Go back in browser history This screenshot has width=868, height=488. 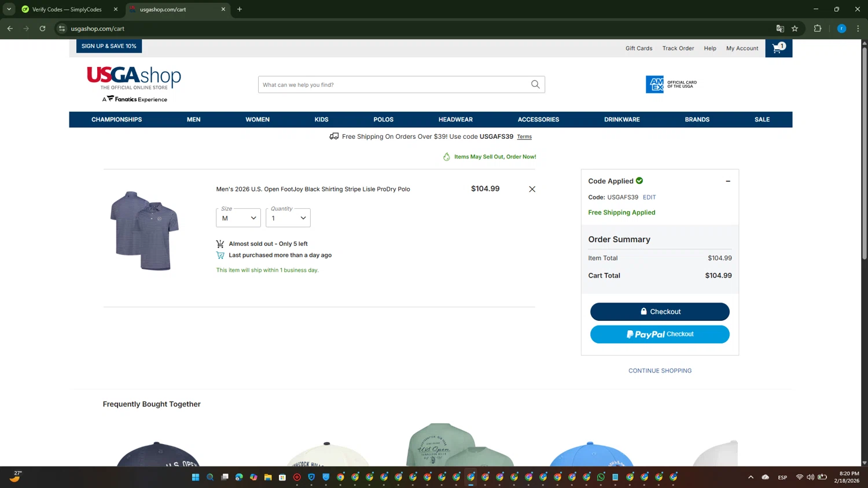click(10, 28)
